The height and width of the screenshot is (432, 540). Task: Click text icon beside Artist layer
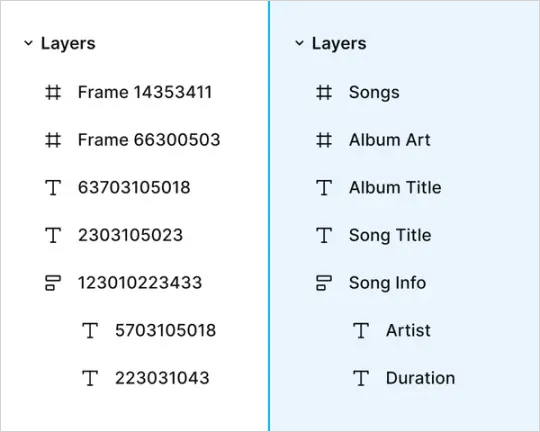point(361,330)
